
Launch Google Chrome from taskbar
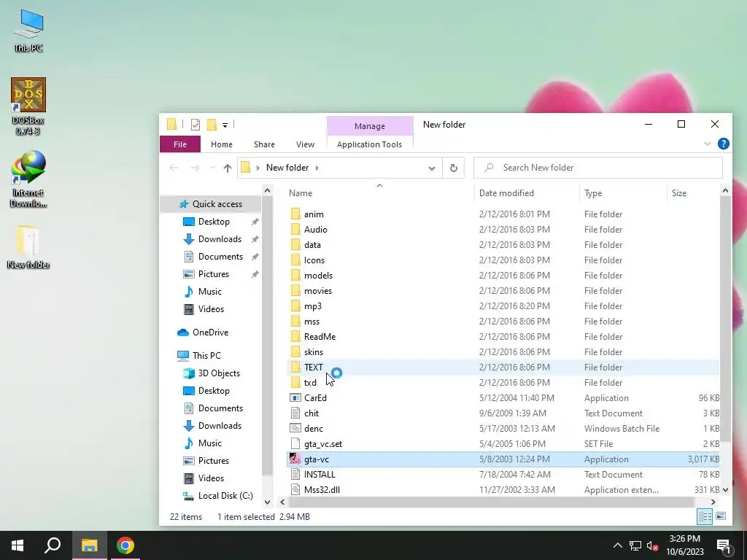[x=125, y=545]
